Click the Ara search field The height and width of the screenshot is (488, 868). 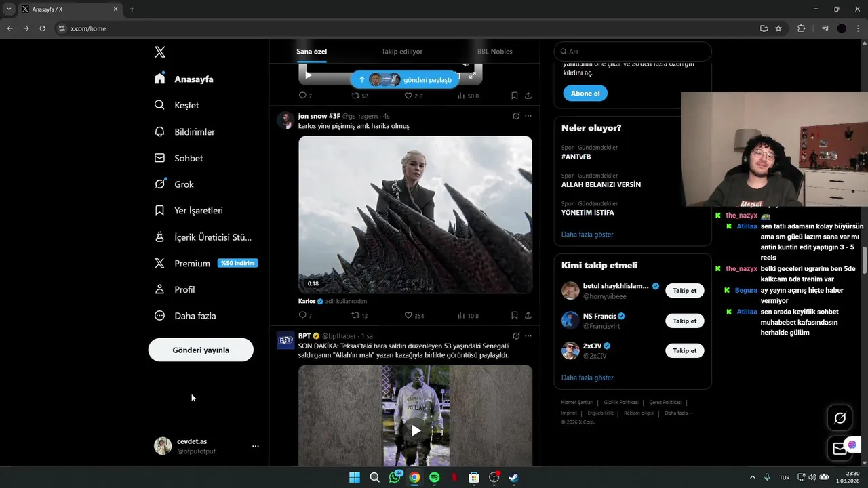click(633, 52)
